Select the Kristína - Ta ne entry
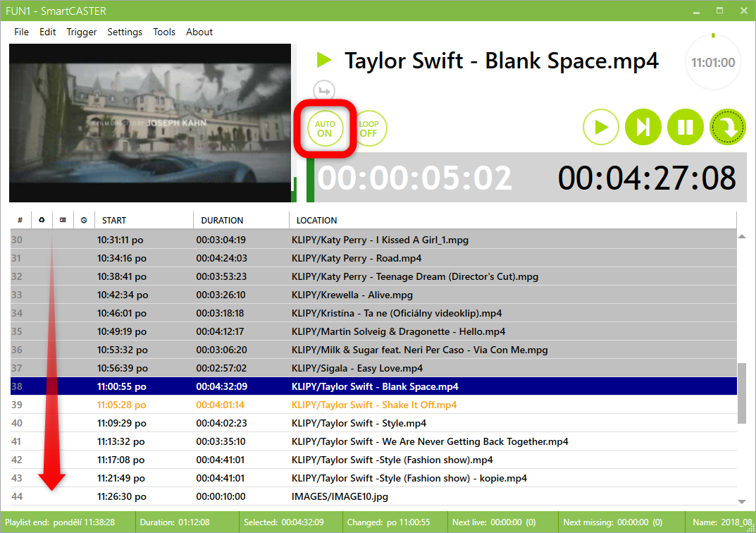Screen dimensions: 756x533 (373, 313)
